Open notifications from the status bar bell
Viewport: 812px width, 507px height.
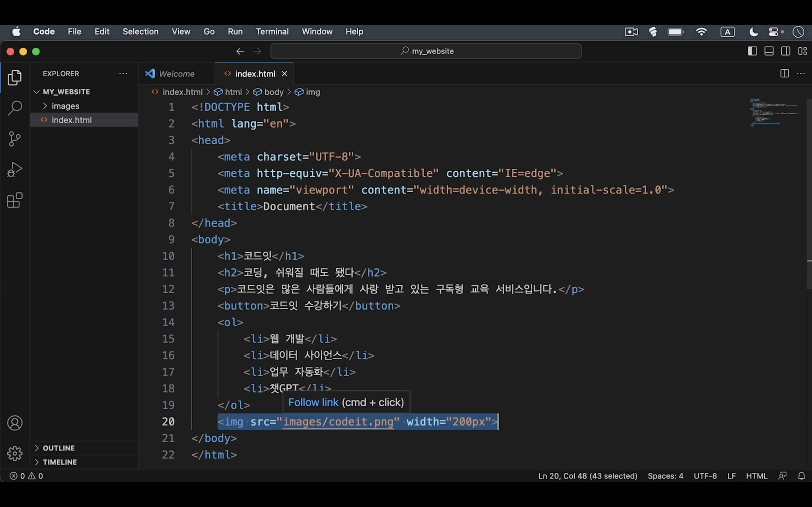pyautogui.click(x=802, y=475)
